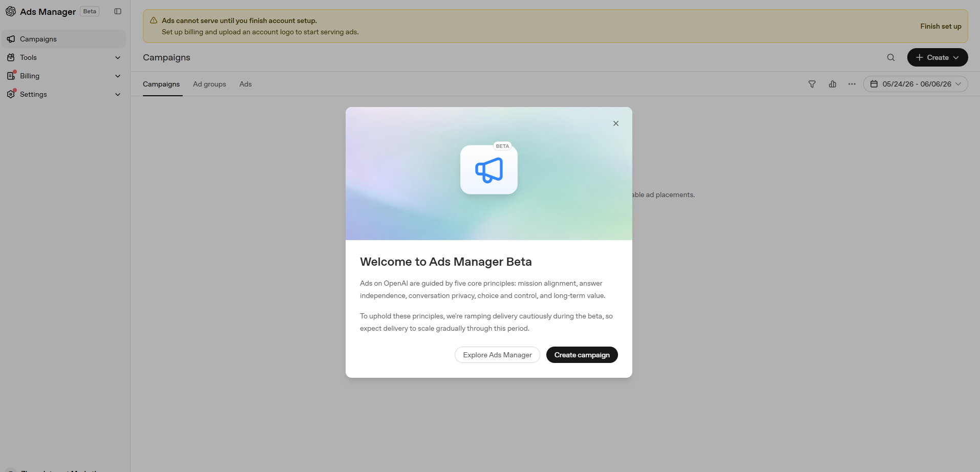The height and width of the screenshot is (472, 980).
Task: Click the Settings gear icon
Action: click(x=11, y=94)
